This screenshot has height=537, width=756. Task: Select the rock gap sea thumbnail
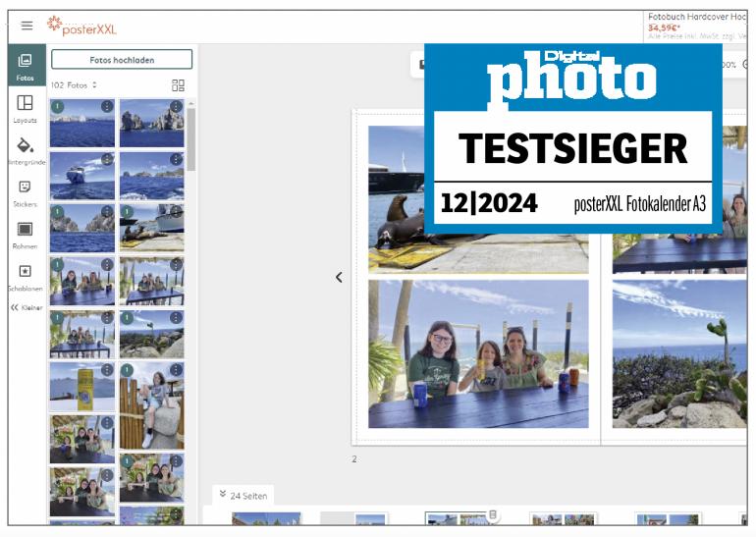(x=81, y=230)
